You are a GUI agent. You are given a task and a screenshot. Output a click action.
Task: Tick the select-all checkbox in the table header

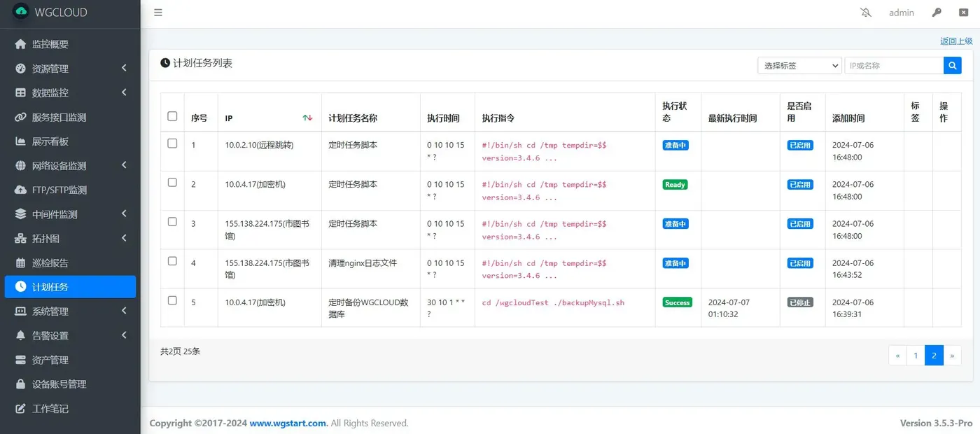coord(172,116)
